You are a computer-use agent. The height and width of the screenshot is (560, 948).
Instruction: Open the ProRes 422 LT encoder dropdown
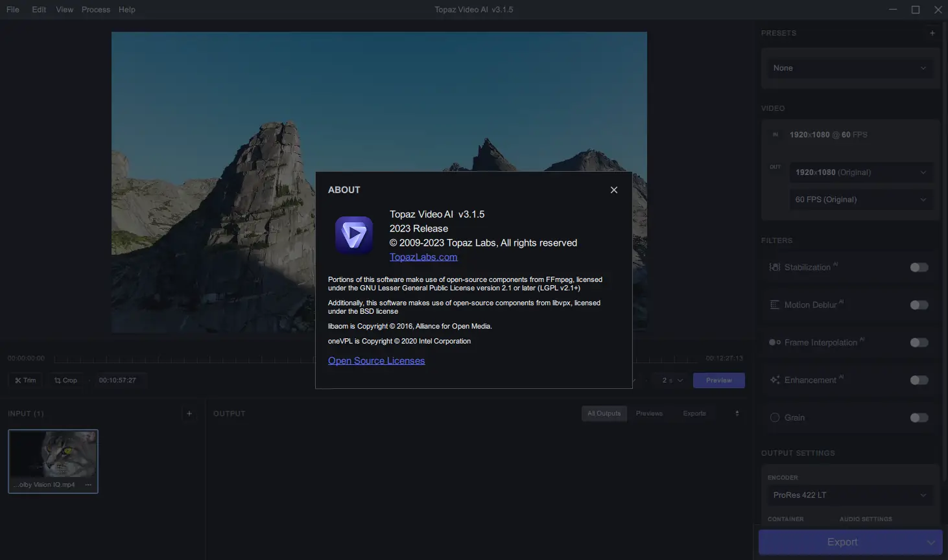849,495
